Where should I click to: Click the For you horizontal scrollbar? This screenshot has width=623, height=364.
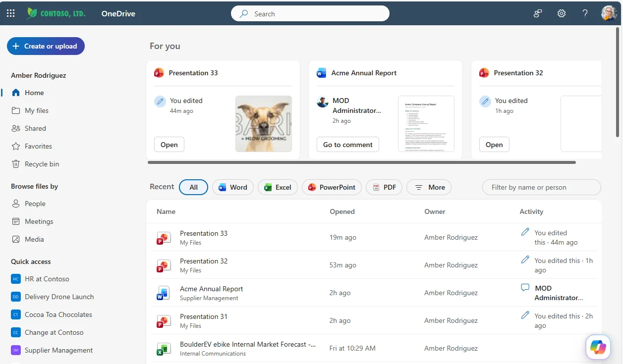(x=361, y=162)
